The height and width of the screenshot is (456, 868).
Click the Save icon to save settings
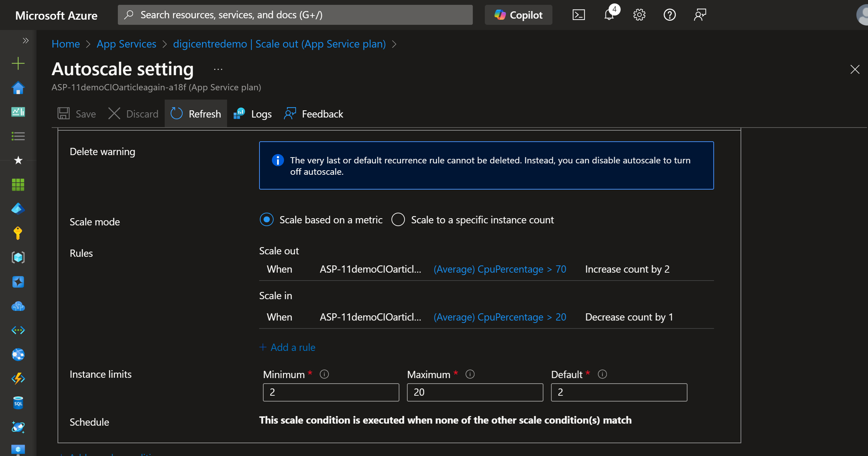click(64, 113)
